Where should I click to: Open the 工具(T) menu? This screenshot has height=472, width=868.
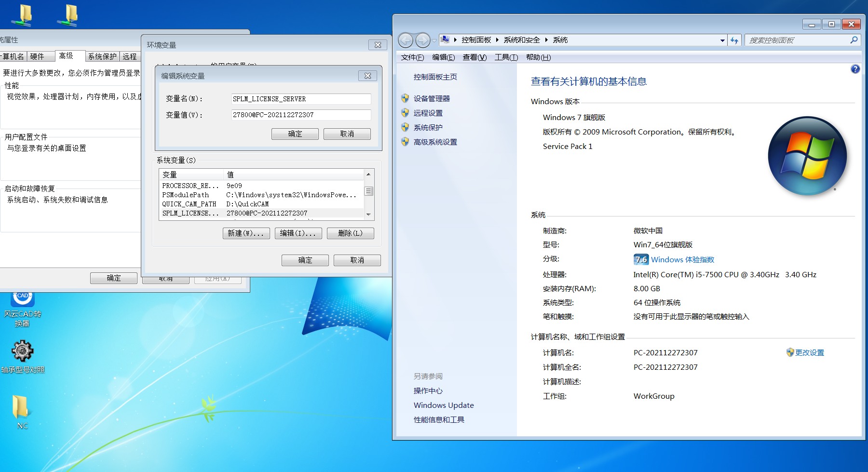[506, 57]
